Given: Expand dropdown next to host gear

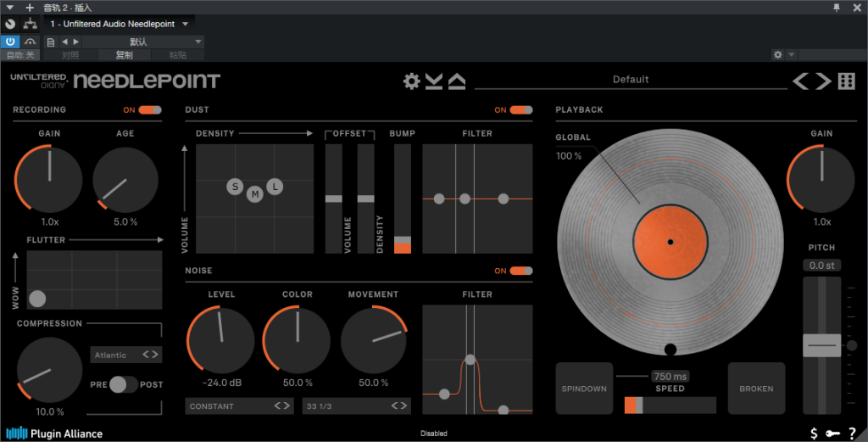Looking at the screenshot, I should 791,55.
